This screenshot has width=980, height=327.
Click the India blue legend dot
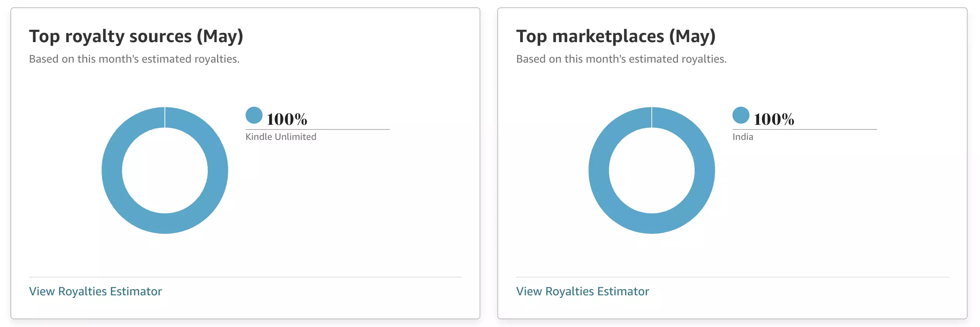[741, 115]
